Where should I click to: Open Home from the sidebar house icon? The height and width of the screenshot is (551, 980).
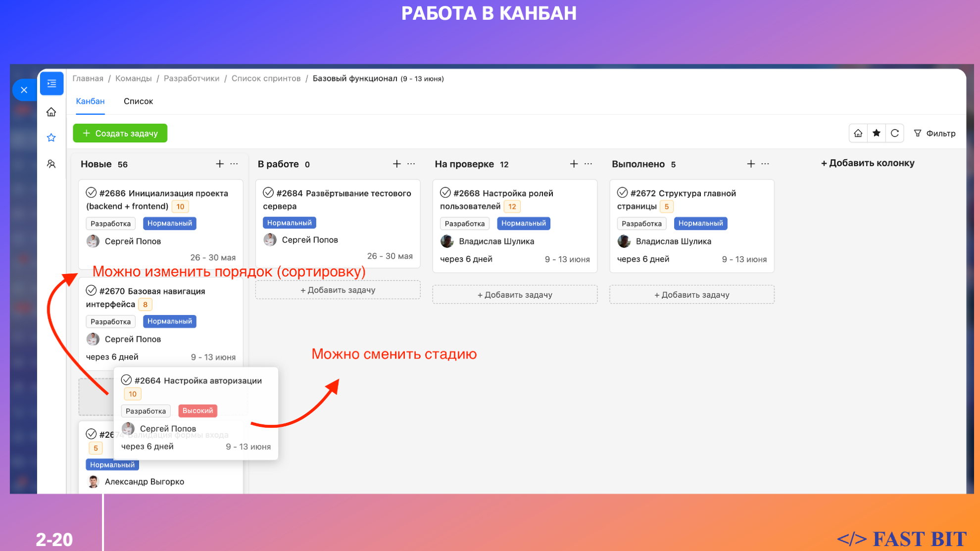tap(51, 112)
